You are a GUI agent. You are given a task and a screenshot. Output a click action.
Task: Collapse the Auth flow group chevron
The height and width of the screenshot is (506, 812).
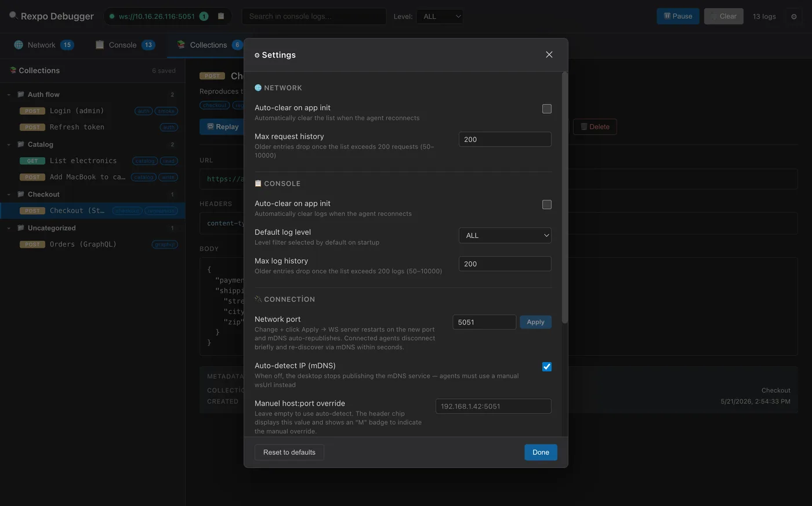[x=9, y=95]
